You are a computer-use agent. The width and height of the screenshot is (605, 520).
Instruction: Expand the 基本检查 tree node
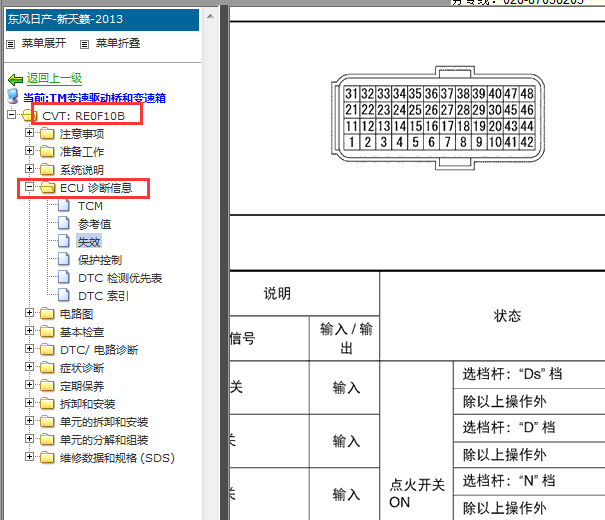pos(29,331)
